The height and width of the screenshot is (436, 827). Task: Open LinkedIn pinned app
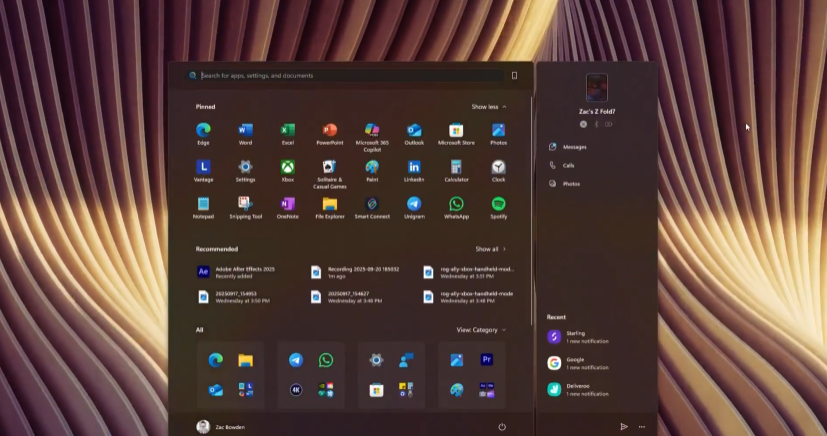pos(414,171)
